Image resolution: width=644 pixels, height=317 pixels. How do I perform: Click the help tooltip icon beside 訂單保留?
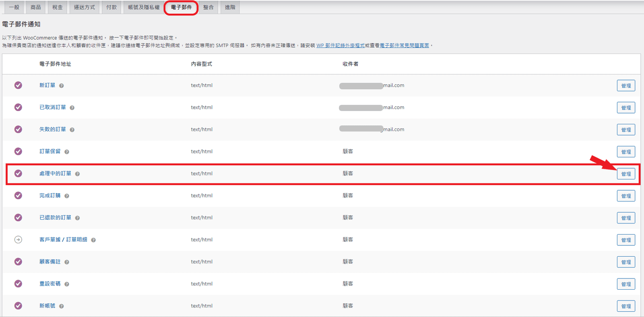point(67,152)
